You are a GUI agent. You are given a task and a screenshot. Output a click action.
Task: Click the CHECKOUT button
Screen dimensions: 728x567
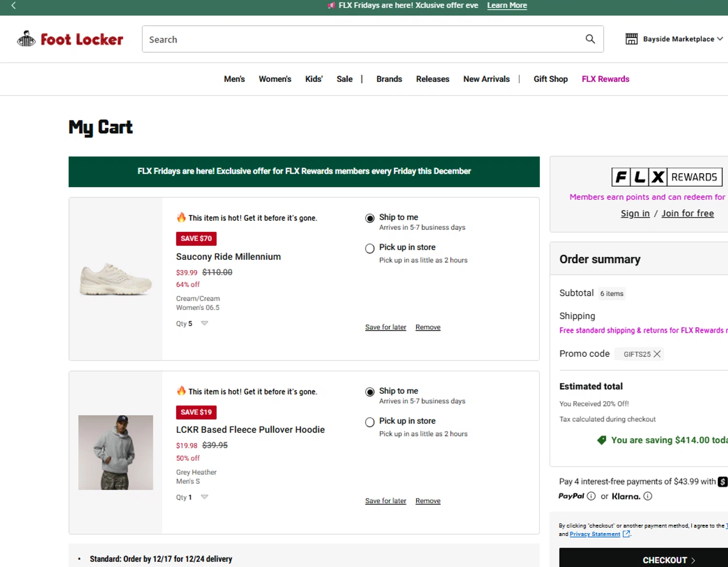coord(665,560)
